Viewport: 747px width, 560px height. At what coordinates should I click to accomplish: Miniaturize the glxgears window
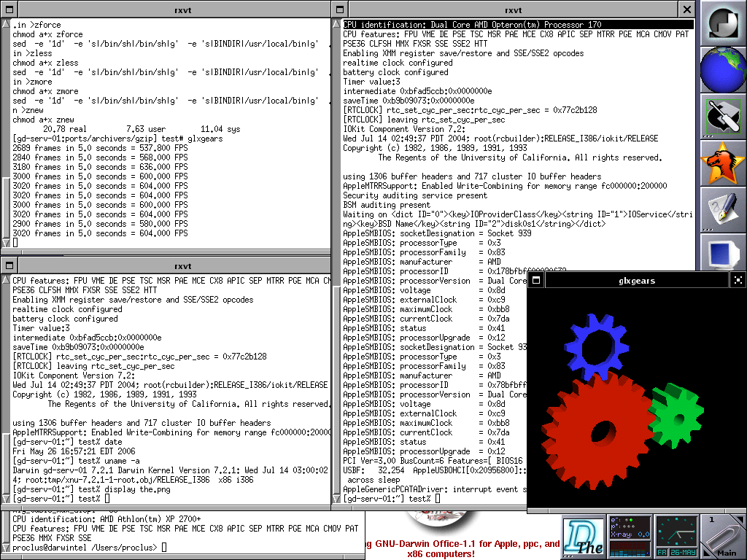[536, 281]
